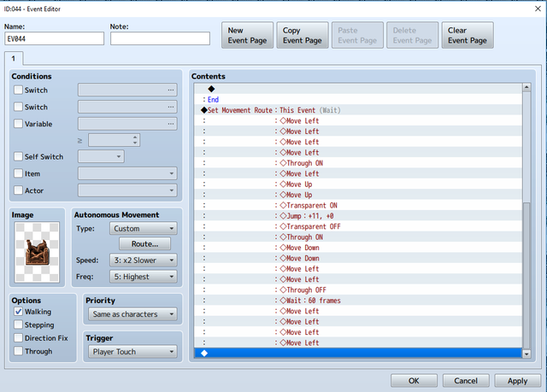
Task: Open the Priority dropdown
Action: tap(132, 314)
